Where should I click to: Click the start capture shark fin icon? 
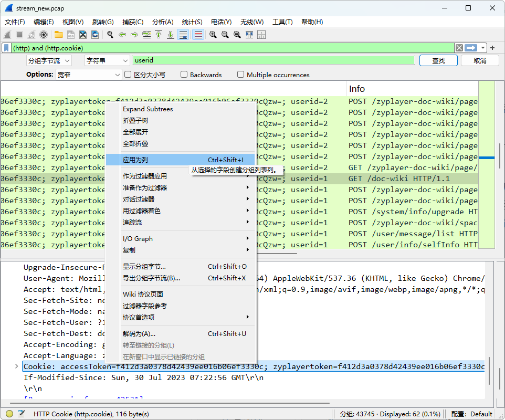point(7,35)
